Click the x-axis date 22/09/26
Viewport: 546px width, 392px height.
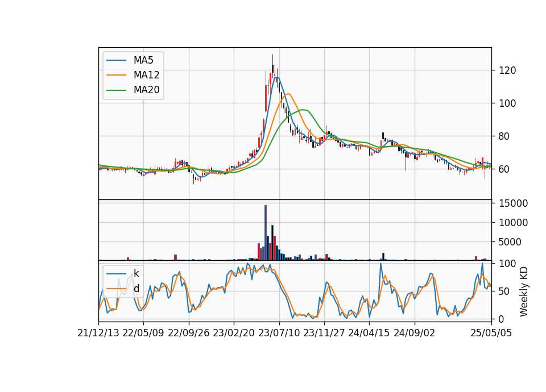(x=189, y=333)
